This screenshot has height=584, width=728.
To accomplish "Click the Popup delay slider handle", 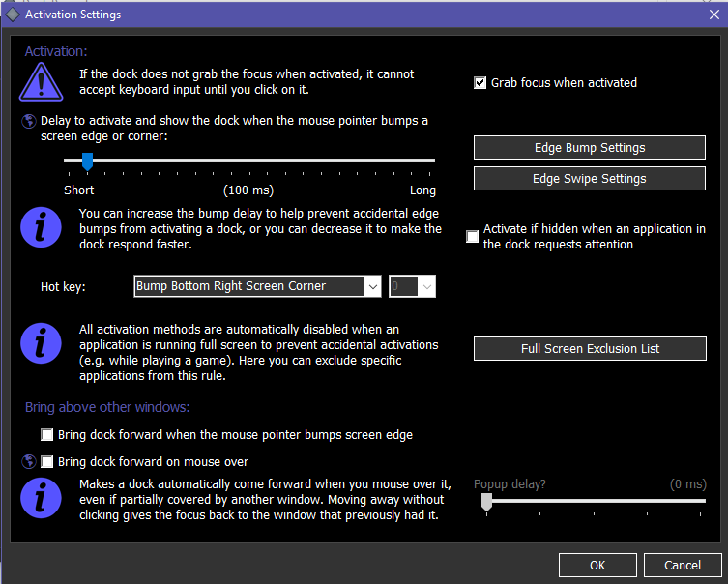I will [486, 501].
